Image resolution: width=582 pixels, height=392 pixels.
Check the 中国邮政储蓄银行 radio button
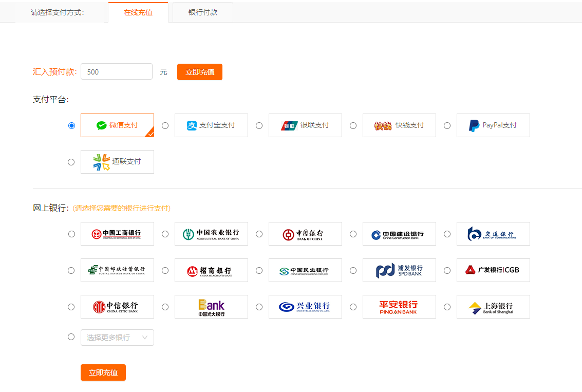point(71,271)
